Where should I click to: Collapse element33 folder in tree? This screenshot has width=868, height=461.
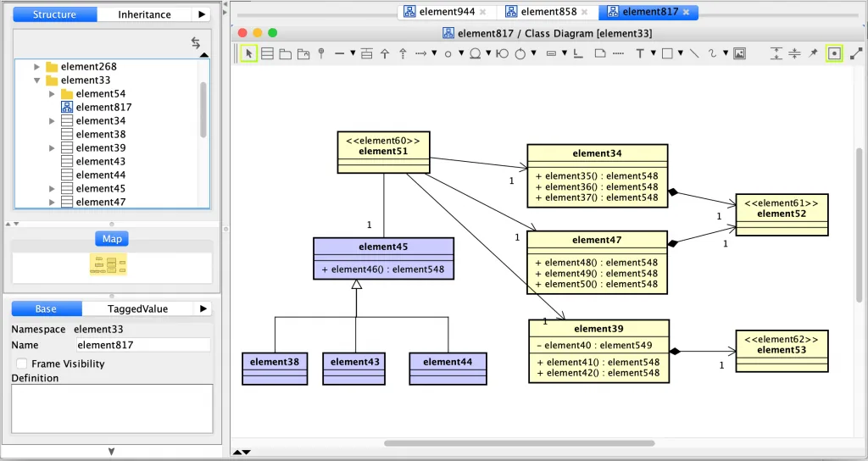(x=36, y=81)
